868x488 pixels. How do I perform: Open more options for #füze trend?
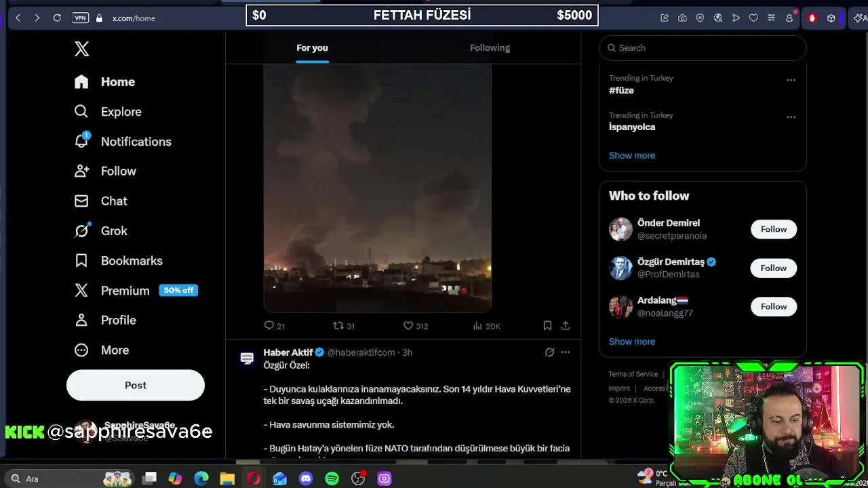(791, 80)
